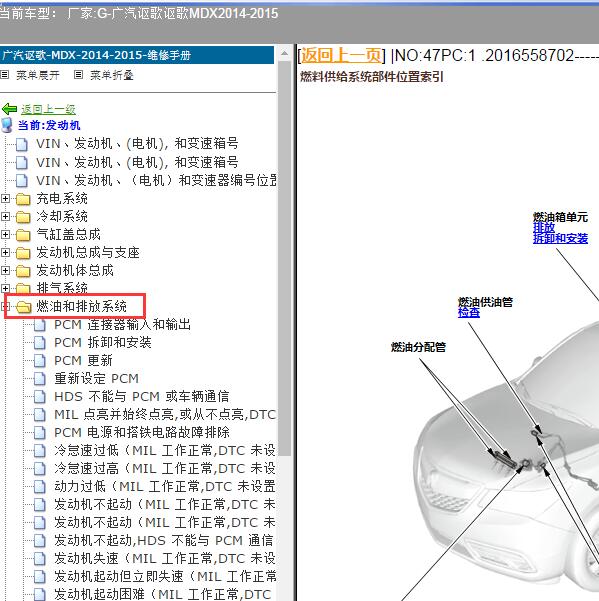This screenshot has width=599, height=601.
Task: Click the 燃油分配管 diagram label
Action: coord(418,347)
